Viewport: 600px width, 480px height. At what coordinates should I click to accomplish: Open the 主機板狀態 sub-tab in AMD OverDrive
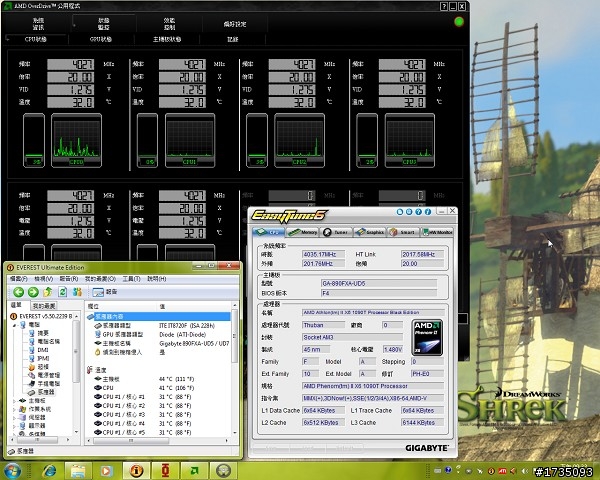(x=167, y=39)
